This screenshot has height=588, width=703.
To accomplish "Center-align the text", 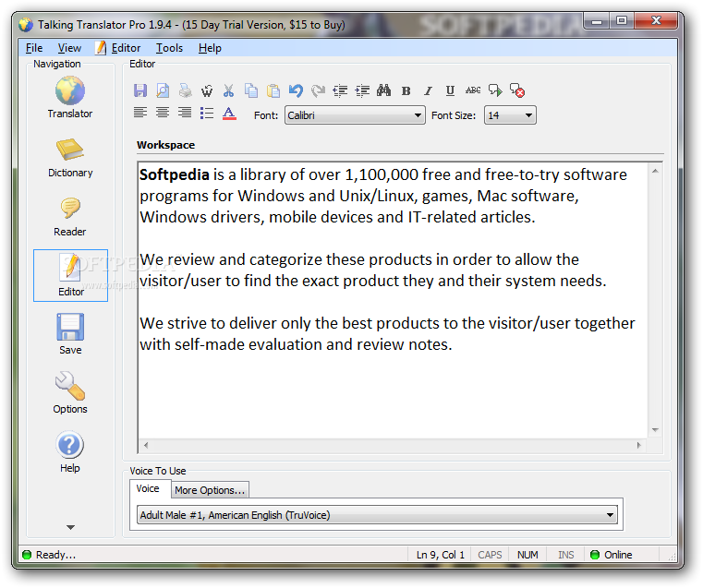I will point(163,113).
